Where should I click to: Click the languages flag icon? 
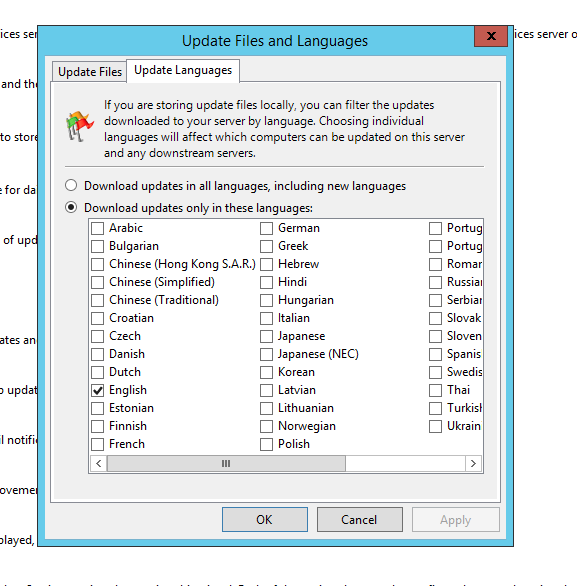80,126
